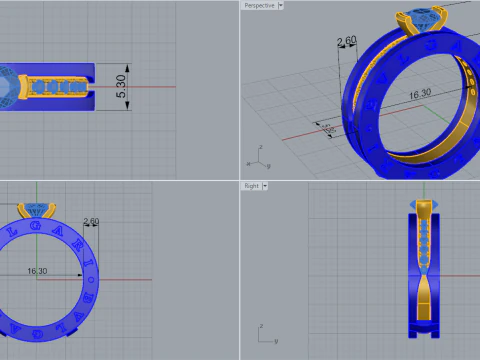Image resolution: width=480 pixels, height=360 pixels.
Task: Select the 2.60 dimension in Perspective view
Action: coord(347,41)
